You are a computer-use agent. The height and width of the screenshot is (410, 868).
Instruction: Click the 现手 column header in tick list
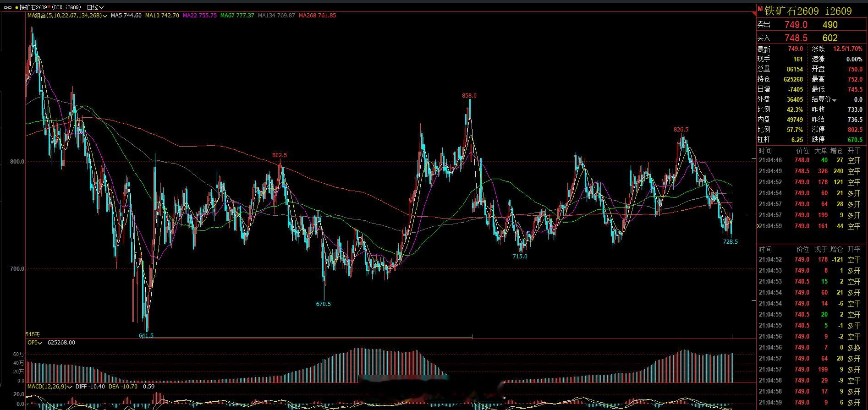click(x=821, y=249)
